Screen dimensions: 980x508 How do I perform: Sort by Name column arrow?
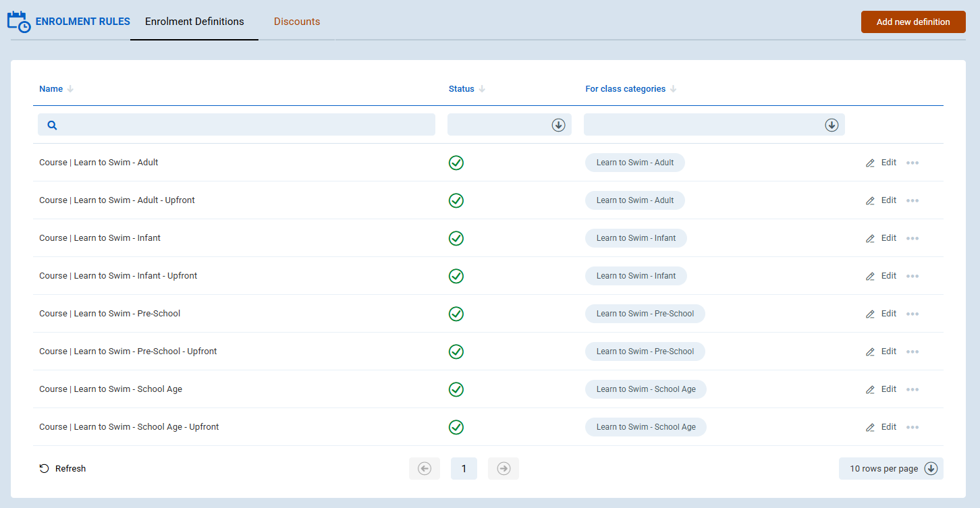[x=71, y=89]
